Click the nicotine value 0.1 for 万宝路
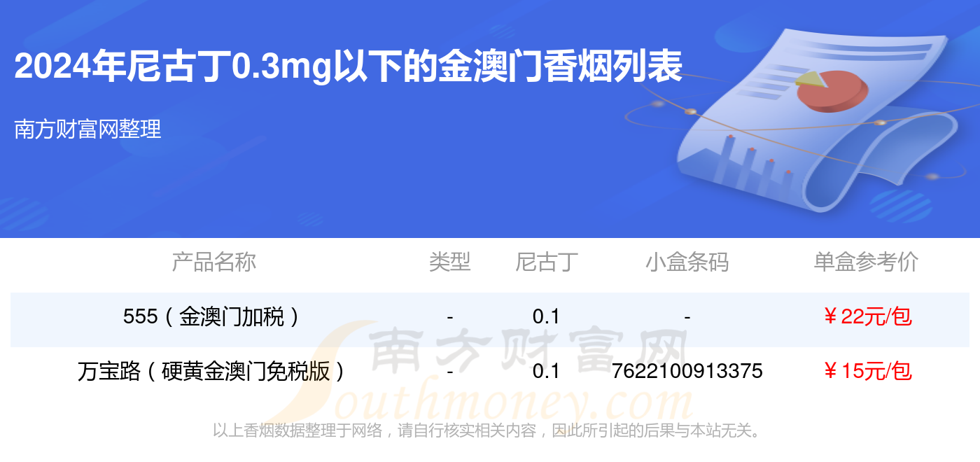 coord(547,371)
